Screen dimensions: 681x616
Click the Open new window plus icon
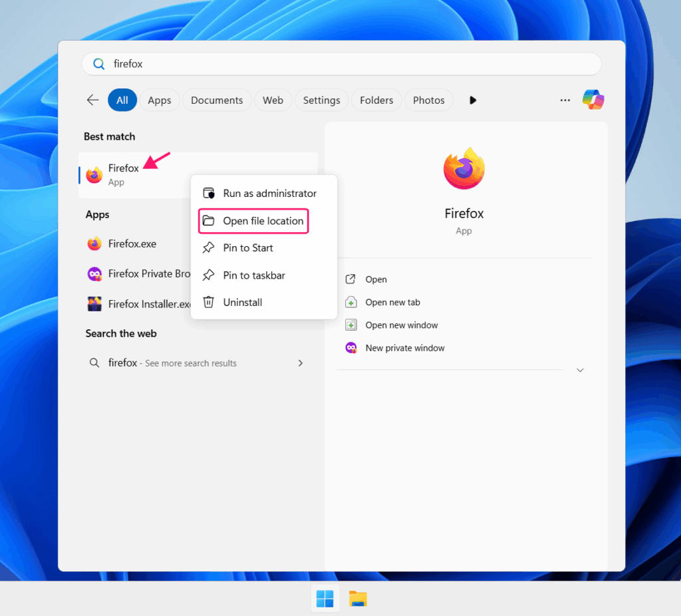coord(351,325)
